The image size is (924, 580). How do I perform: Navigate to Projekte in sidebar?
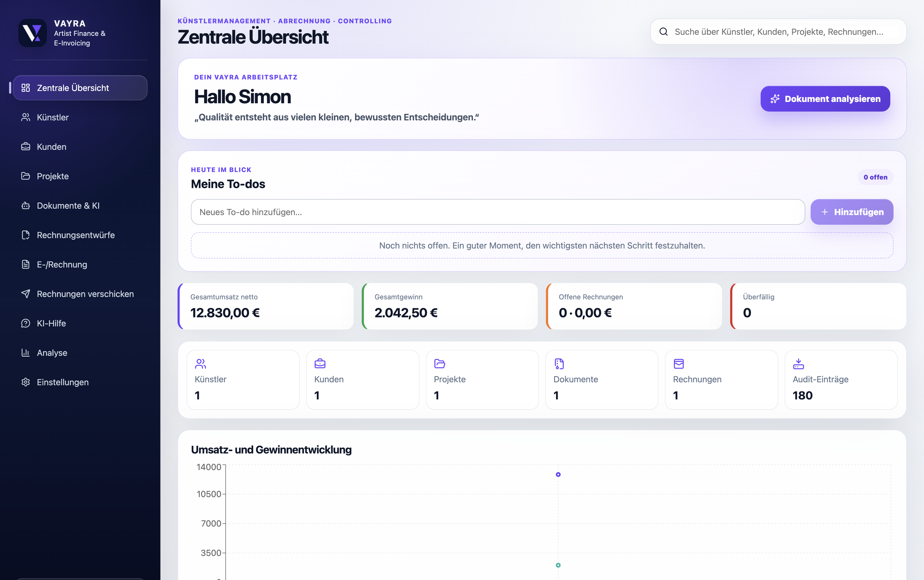tap(80, 176)
